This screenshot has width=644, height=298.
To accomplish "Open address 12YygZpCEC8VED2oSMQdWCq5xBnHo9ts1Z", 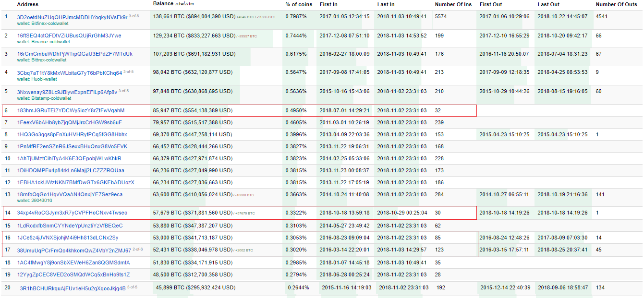I will click(73, 274).
